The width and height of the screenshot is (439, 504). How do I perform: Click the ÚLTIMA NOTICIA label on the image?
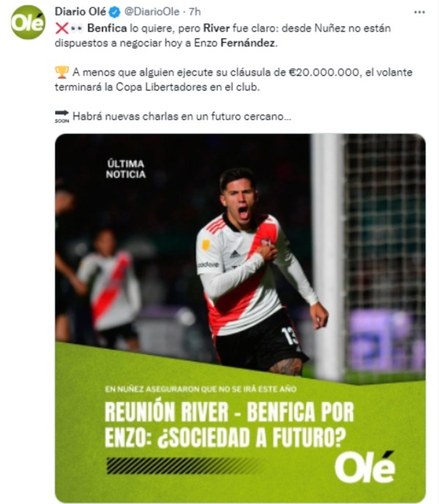[x=126, y=169]
